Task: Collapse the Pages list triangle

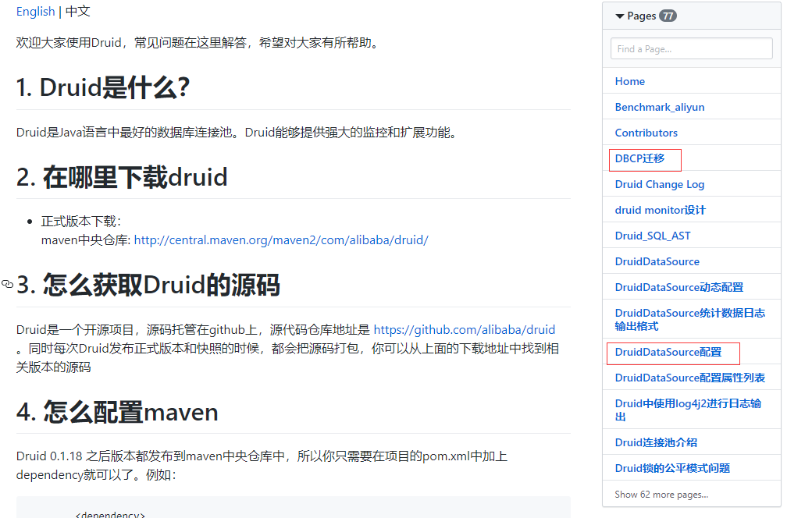Action: pos(619,16)
